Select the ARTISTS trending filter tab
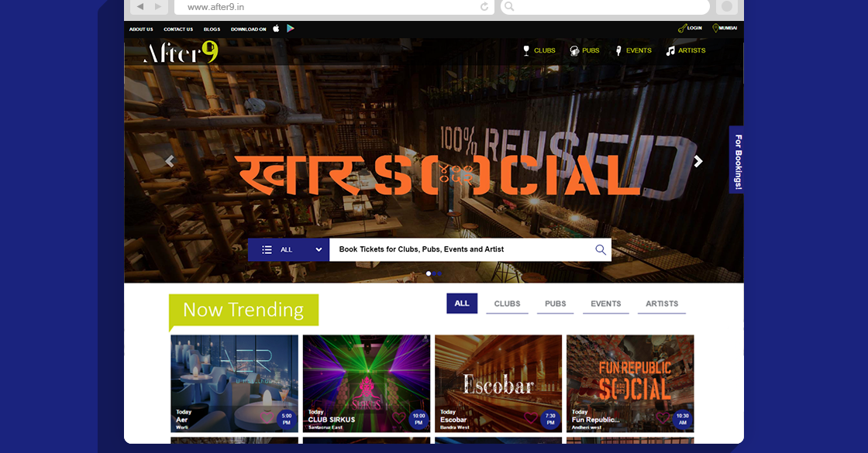The height and width of the screenshot is (453, 868). [662, 304]
